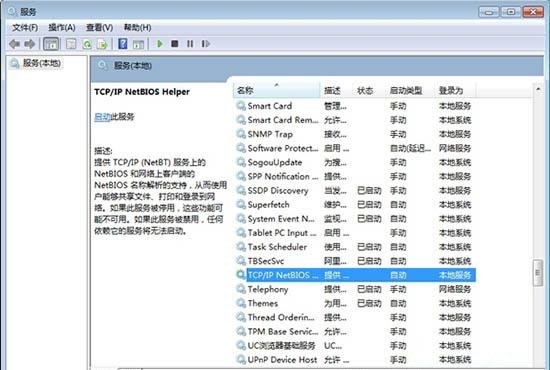This screenshot has height=370, width=550.
Task: Stop the service with the black square icon
Action: point(175,44)
